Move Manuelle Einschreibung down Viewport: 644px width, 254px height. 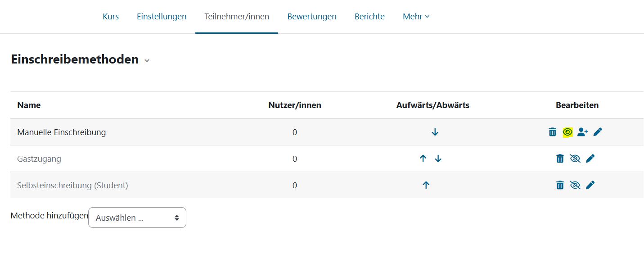pos(435,132)
